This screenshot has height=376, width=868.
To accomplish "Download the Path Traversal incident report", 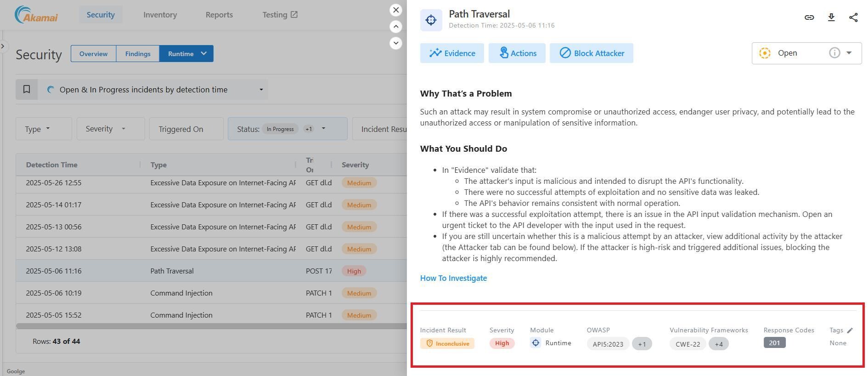I will coord(831,17).
